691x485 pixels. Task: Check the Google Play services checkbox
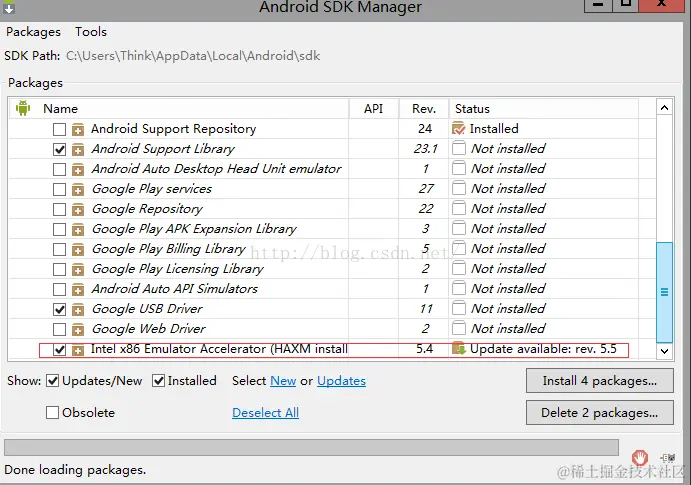(x=59, y=189)
